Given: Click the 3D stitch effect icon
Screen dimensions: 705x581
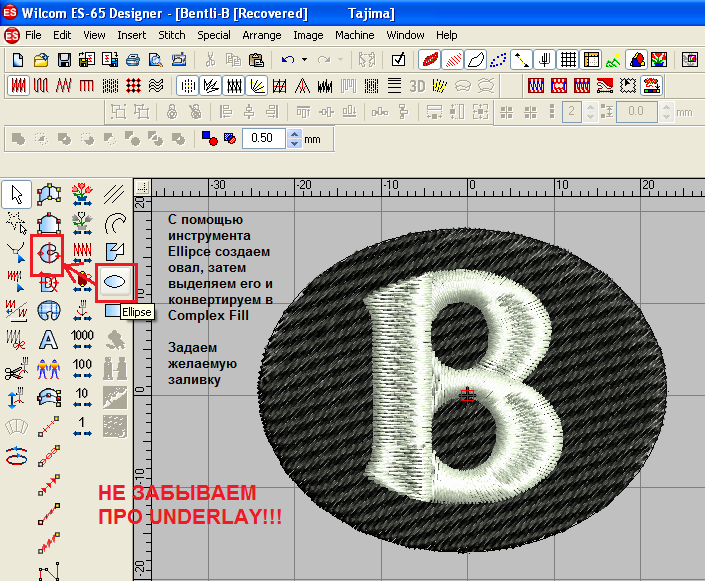Looking at the screenshot, I should (418, 85).
